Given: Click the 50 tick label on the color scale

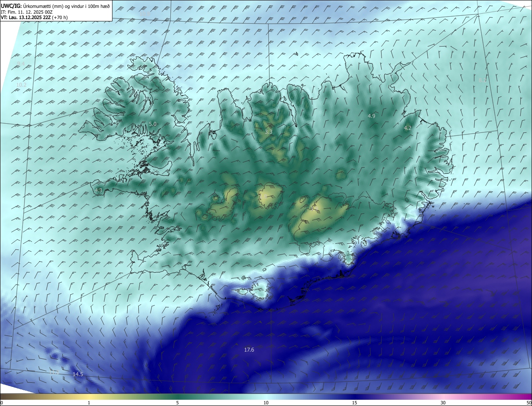Looking at the screenshot, I should click(x=529, y=403).
